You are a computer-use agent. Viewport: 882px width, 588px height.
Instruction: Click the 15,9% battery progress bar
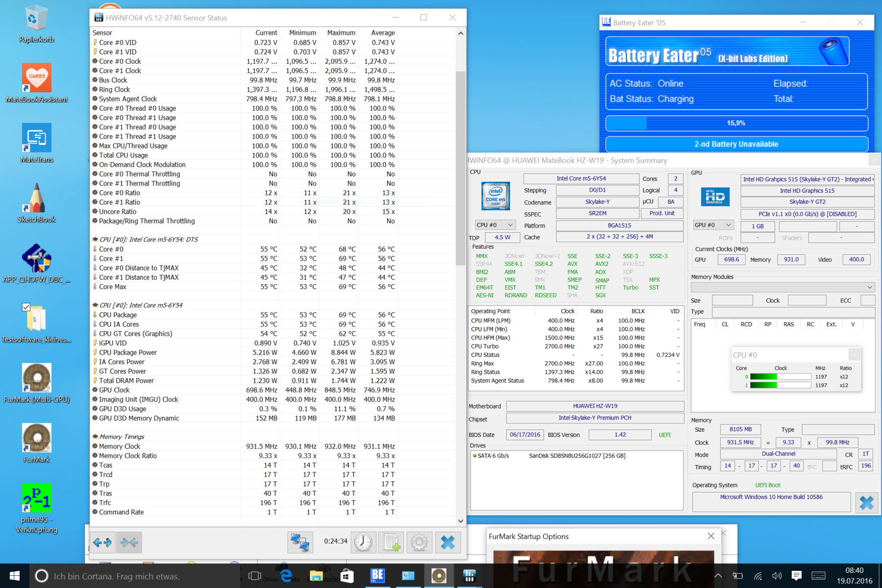point(736,123)
